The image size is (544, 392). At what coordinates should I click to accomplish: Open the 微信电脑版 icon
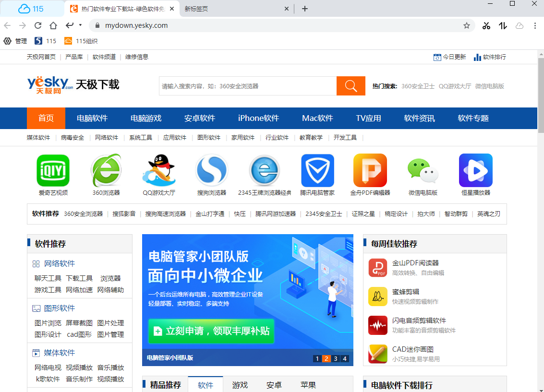(x=423, y=170)
